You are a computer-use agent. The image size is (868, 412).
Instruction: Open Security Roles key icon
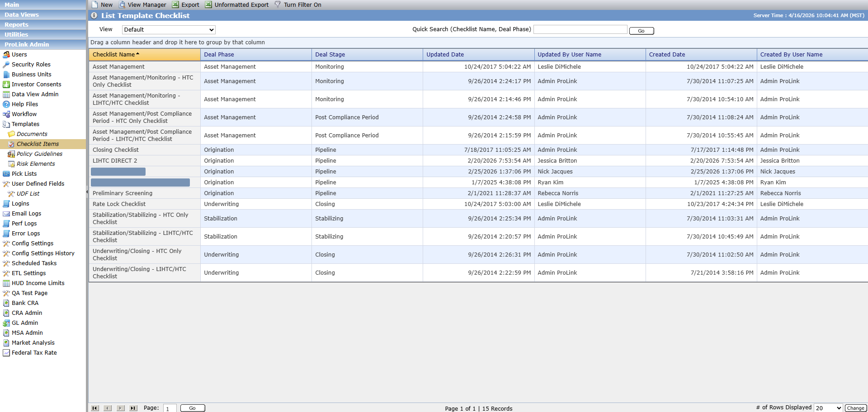(6, 65)
